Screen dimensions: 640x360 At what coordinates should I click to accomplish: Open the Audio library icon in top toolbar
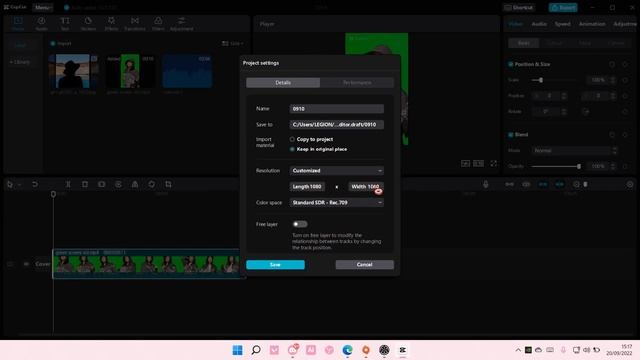(41, 24)
